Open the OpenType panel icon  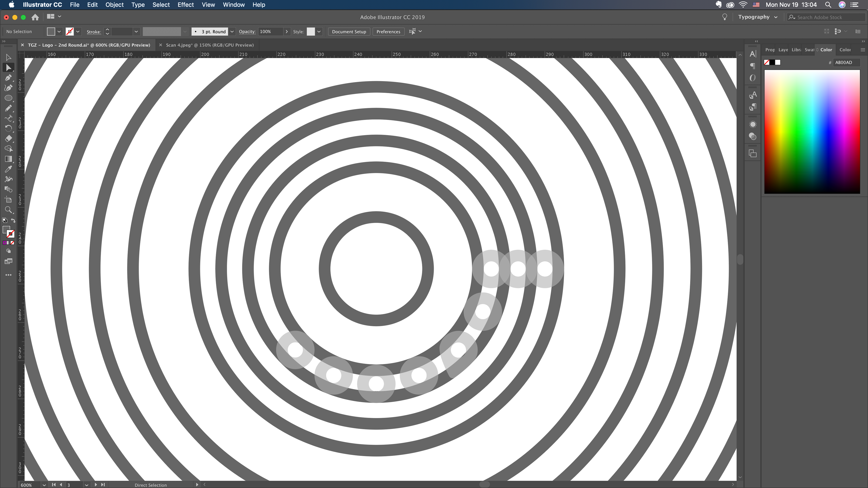pos(752,78)
